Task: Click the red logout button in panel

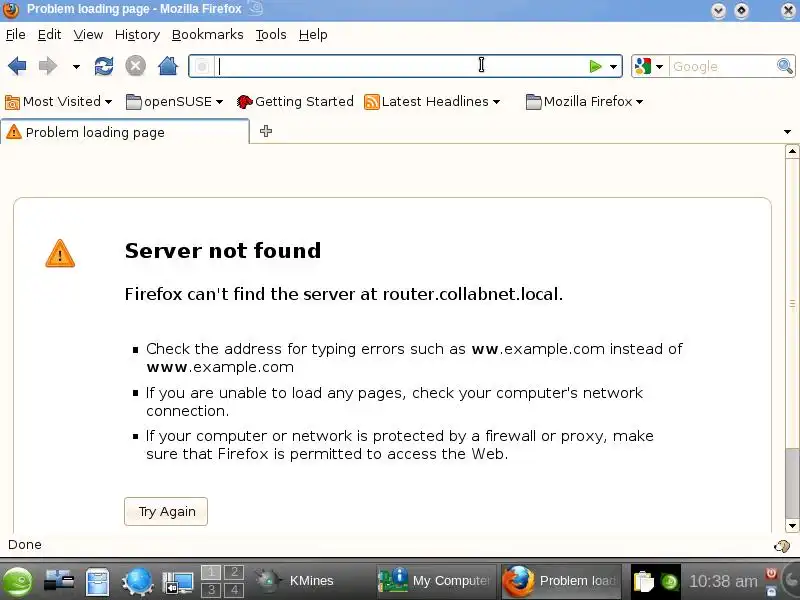Action: click(771, 573)
